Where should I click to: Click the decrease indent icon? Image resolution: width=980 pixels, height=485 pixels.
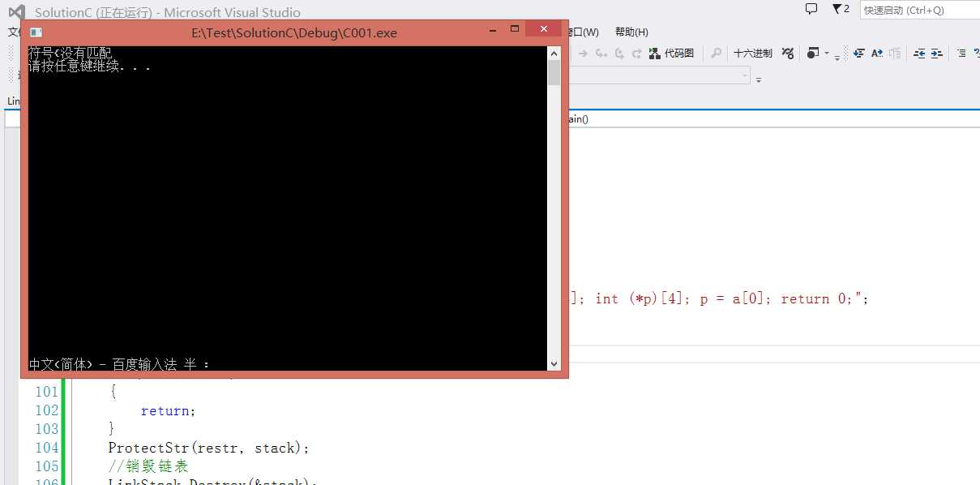tap(919, 54)
